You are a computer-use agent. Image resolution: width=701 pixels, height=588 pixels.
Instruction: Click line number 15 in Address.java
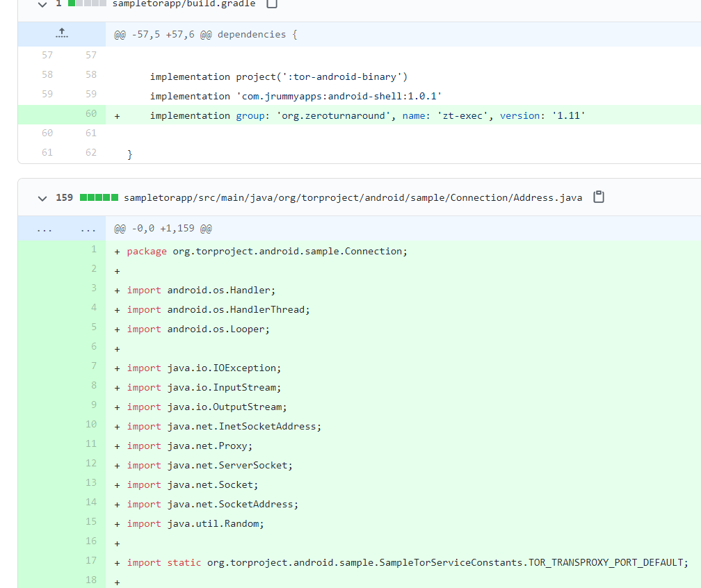(x=90, y=521)
